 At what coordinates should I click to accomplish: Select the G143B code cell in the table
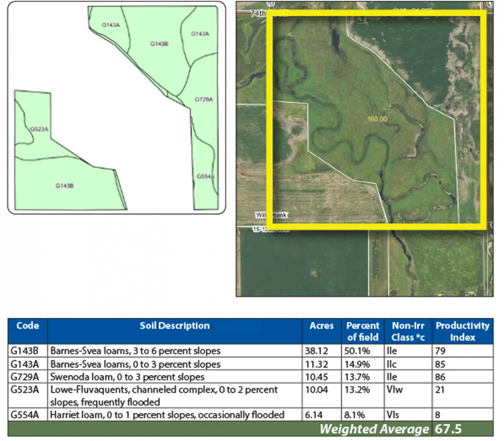[x=25, y=351]
